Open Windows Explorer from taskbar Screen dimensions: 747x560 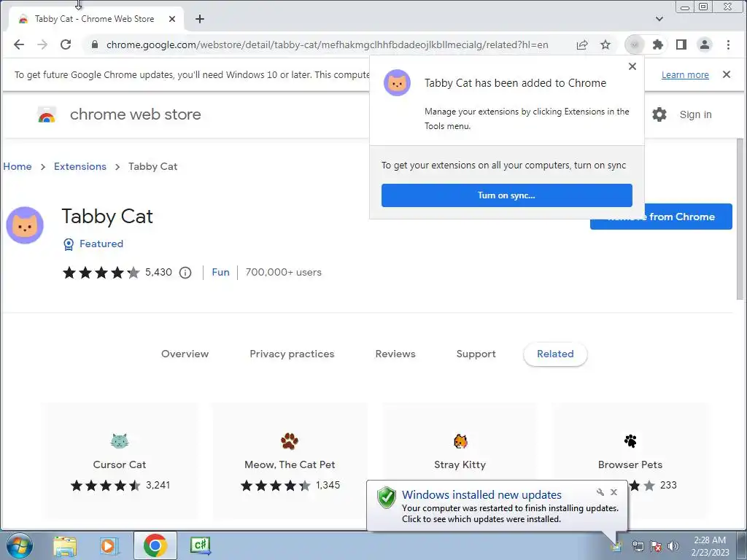tap(65, 545)
